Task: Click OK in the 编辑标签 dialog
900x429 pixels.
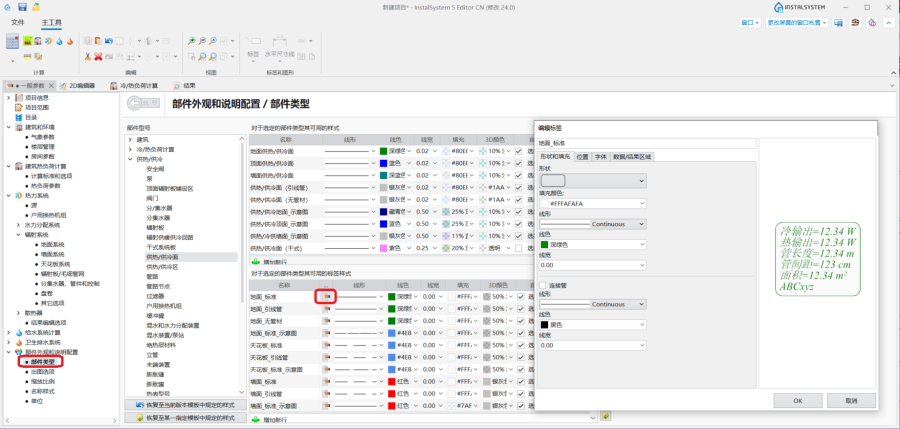Action: click(x=798, y=400)
